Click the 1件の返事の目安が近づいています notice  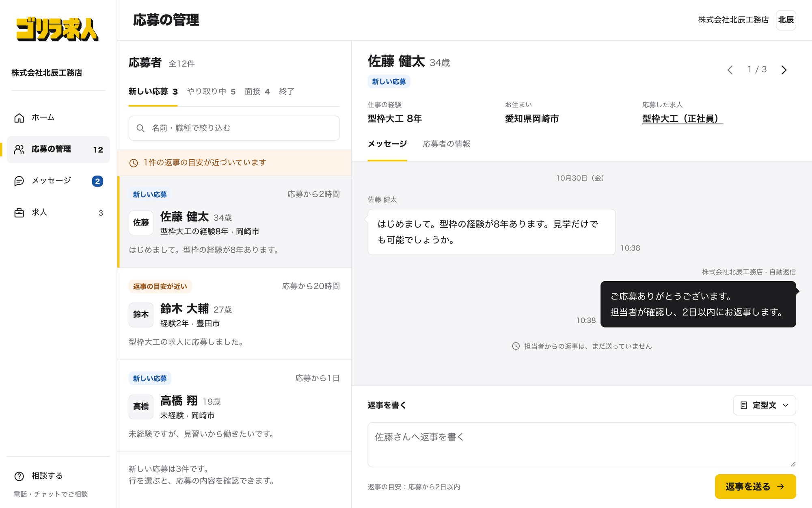pyautogui.click(x=234, y=163)
